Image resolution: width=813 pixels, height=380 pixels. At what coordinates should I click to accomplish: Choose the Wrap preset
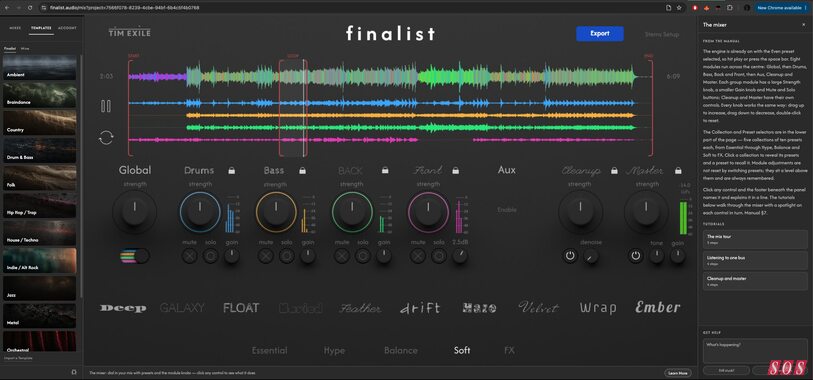tap(598, 308)
